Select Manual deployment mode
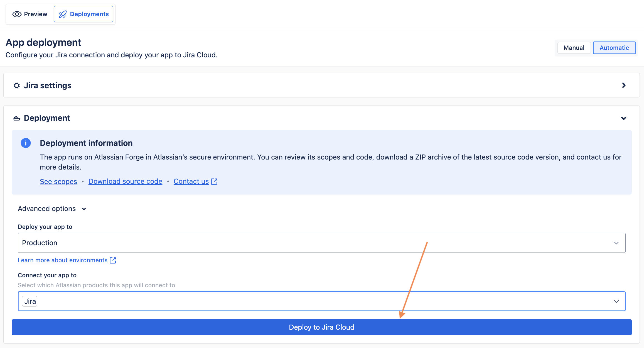The width and height of the screenshot is (644, 348). point(574,48)
